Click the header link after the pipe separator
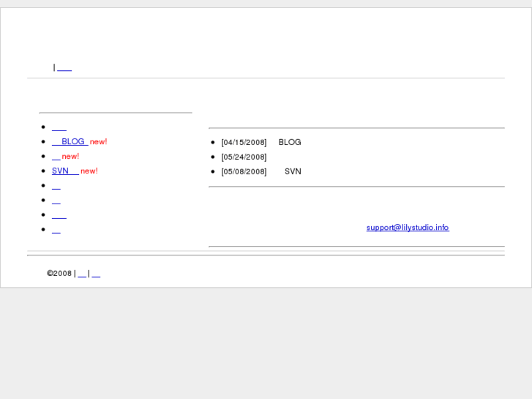Viewport: 532px width, 399px height. (64, 67)
